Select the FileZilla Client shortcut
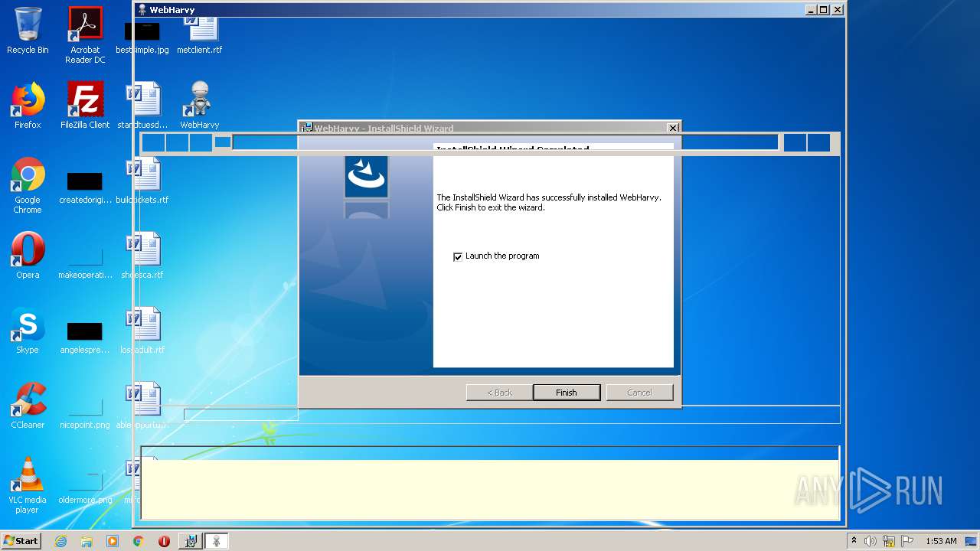This screenshot has width=980, height=551. coord(85,106)
